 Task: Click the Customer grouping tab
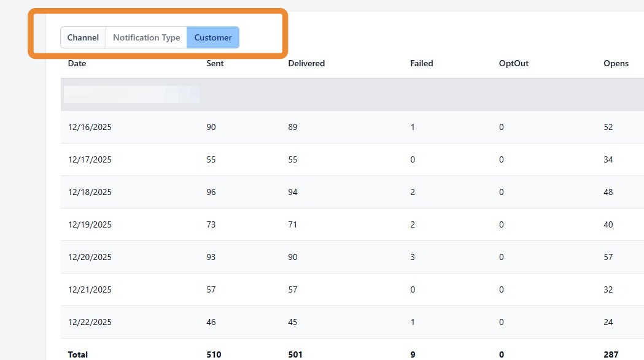[x=213, y=37]
